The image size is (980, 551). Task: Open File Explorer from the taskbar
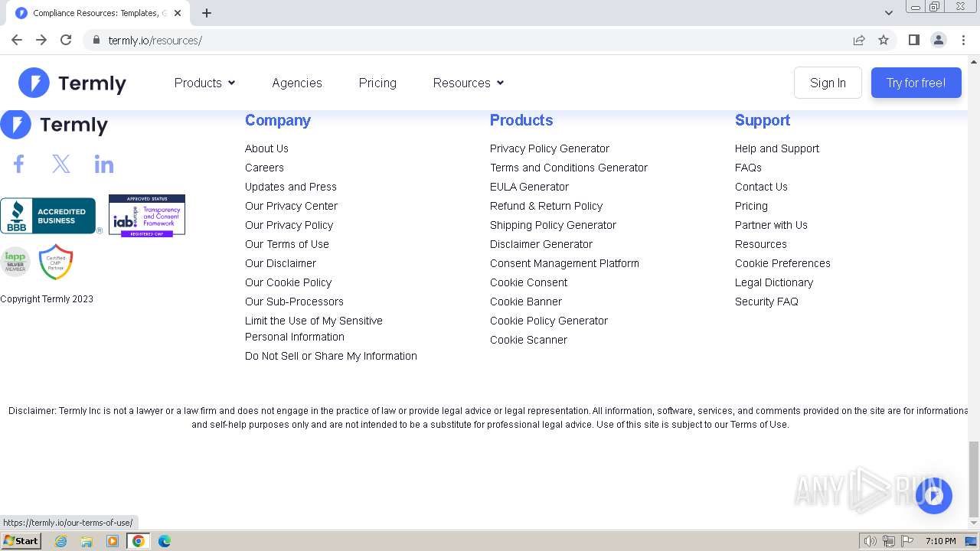[87, 541]
